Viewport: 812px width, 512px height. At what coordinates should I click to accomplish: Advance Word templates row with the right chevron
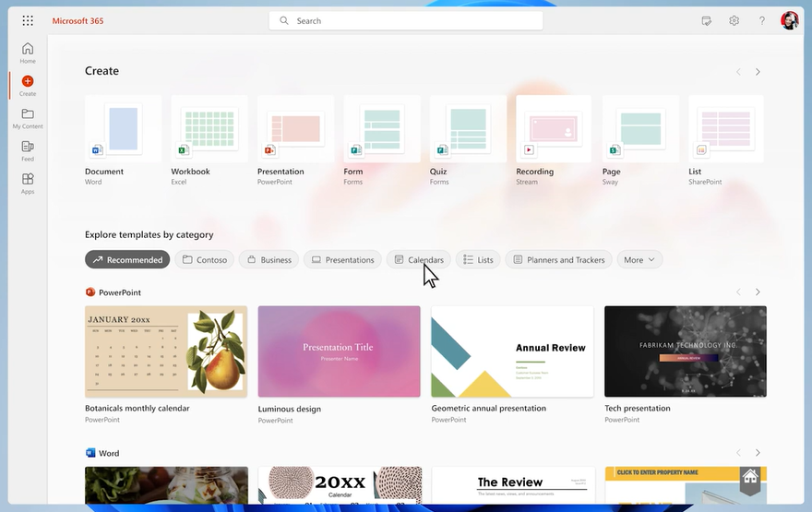(758, 453)
